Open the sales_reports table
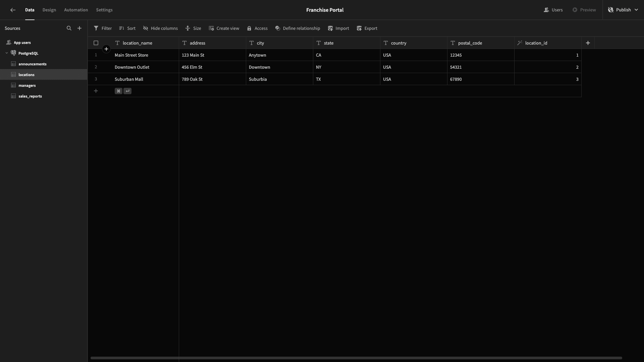The height and width of the screenshot is (362, 644). [44, 96]
